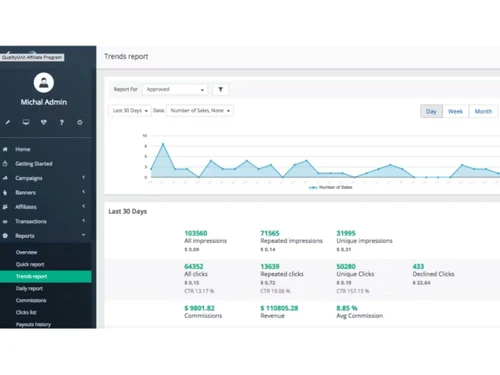Expand the Transactions menu chevron

[84, 220]
